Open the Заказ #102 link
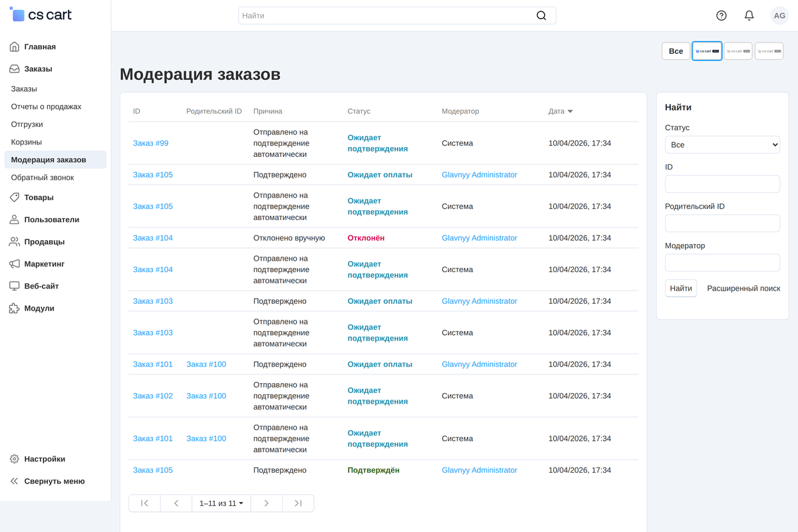The height and width of the screenshot is (532, 798). pos(153,396)
